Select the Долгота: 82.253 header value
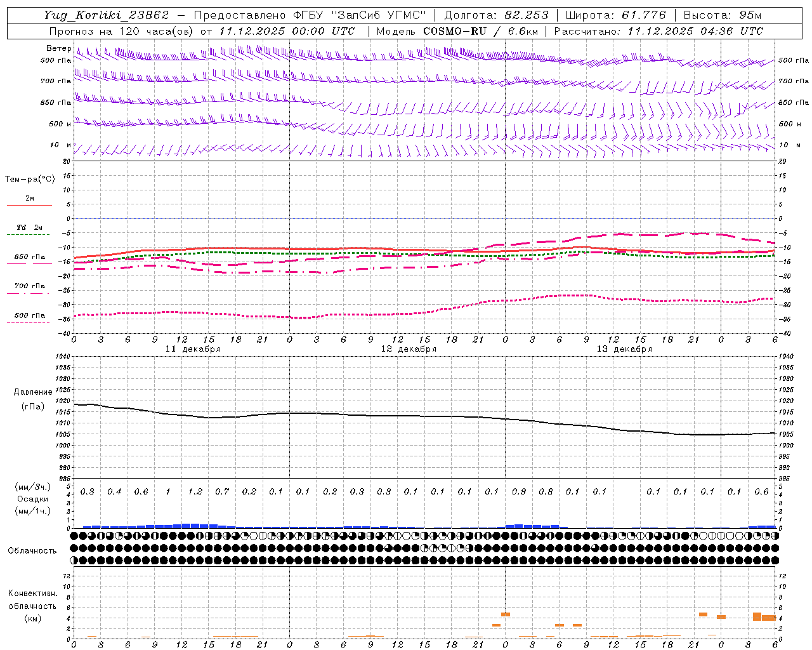This screenshot has height=650, width=812. tap(496, 15)
